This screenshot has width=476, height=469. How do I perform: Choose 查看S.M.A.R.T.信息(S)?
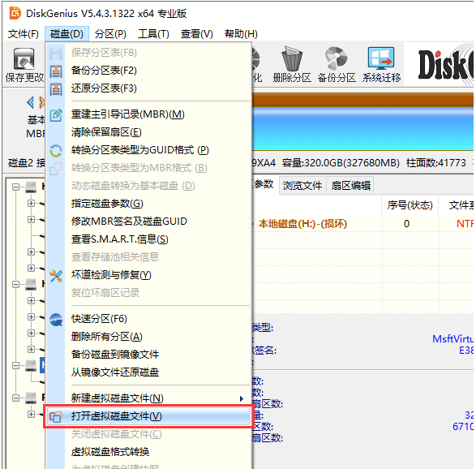coord(148,239)
